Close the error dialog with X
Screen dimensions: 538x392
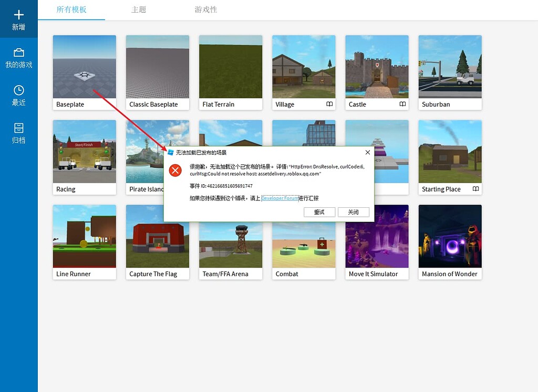[367, 152]
